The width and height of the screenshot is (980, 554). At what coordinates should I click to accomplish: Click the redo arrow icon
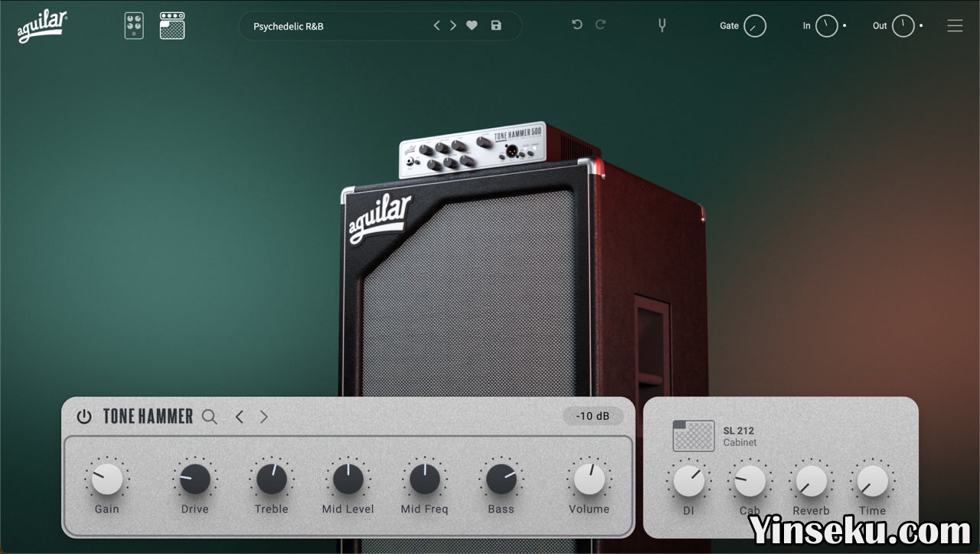(x=600, y=25)
